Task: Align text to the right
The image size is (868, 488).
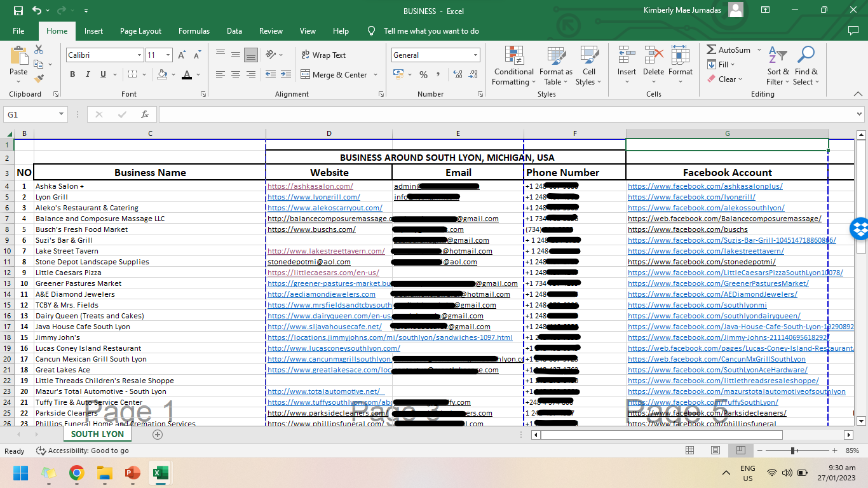Action: pos(251,74)
